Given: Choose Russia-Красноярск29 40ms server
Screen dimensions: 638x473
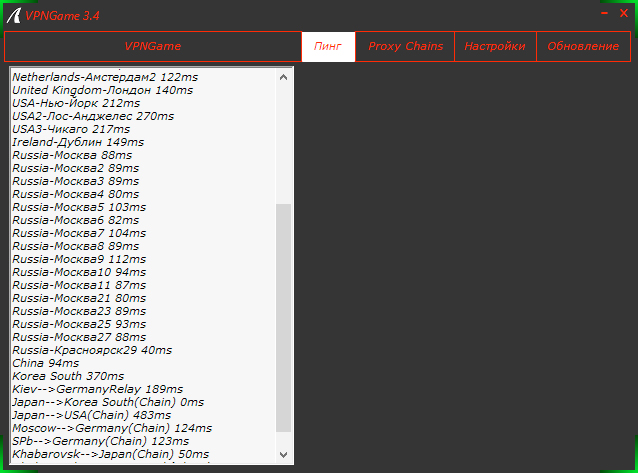Looking at the screenshot, I should [92, 350].
